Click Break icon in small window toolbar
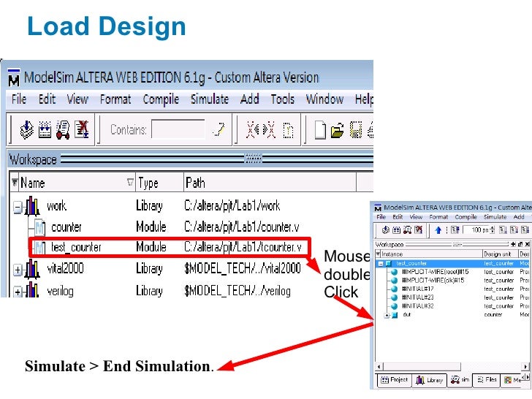 418,230
